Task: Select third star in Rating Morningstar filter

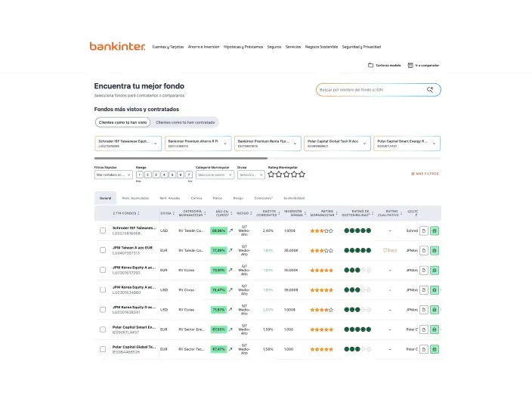Action: click(x=286, y=175)
